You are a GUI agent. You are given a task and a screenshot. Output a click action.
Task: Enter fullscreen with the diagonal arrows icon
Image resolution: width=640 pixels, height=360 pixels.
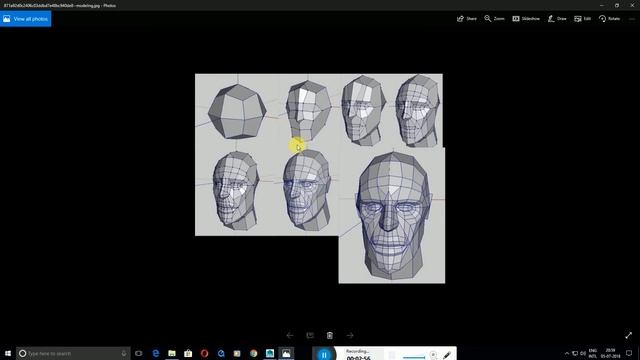(629, 336)
